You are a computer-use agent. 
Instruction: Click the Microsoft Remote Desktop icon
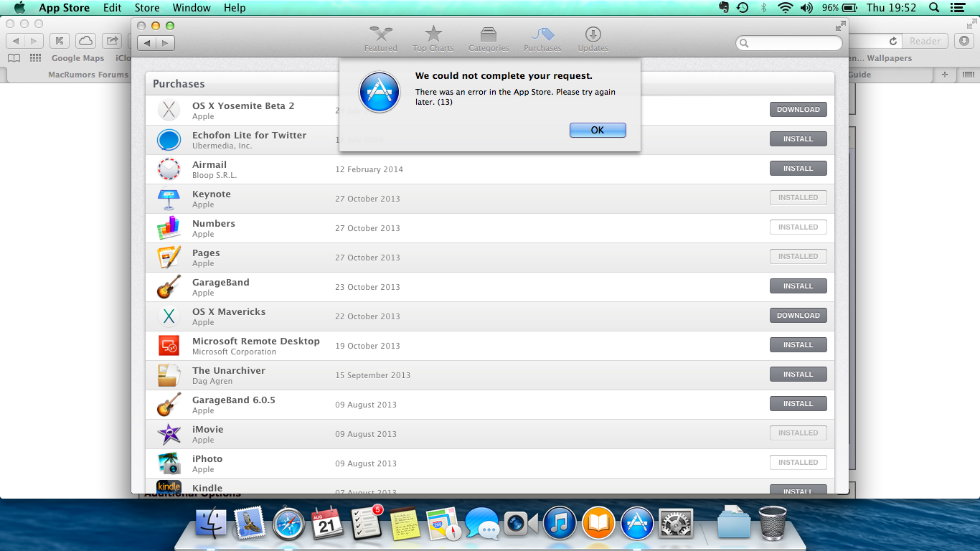click(x=169, y=346)
